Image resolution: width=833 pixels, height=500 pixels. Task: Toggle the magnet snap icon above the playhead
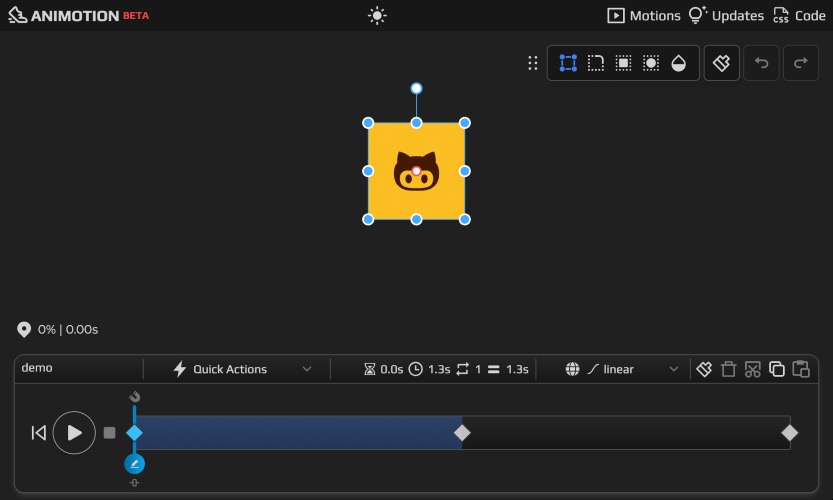click(134, 396)
